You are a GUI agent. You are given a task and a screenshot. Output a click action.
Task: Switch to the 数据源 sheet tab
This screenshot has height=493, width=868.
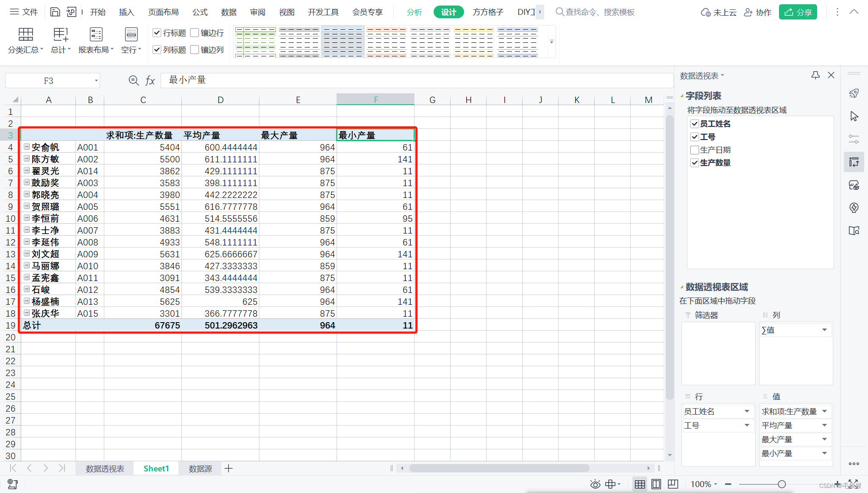200,468
